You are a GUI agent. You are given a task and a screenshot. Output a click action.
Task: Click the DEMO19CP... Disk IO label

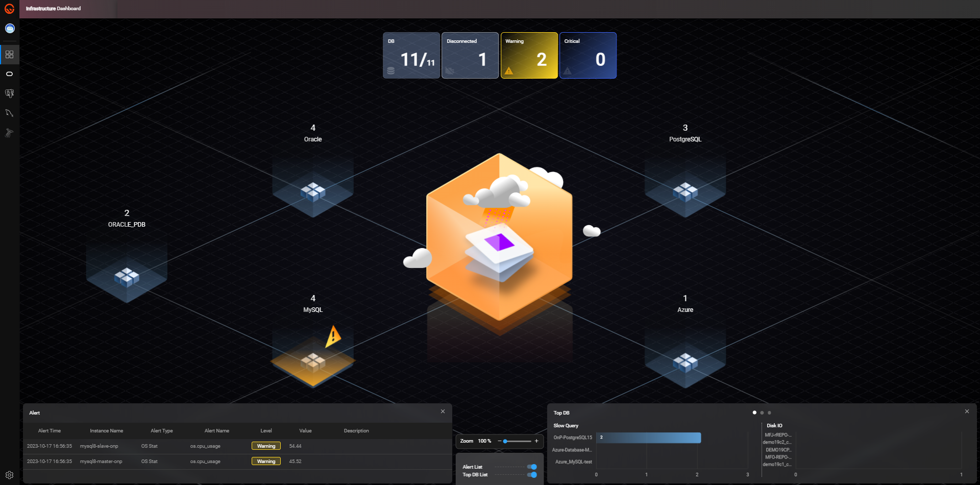click(x=778, y=450)
